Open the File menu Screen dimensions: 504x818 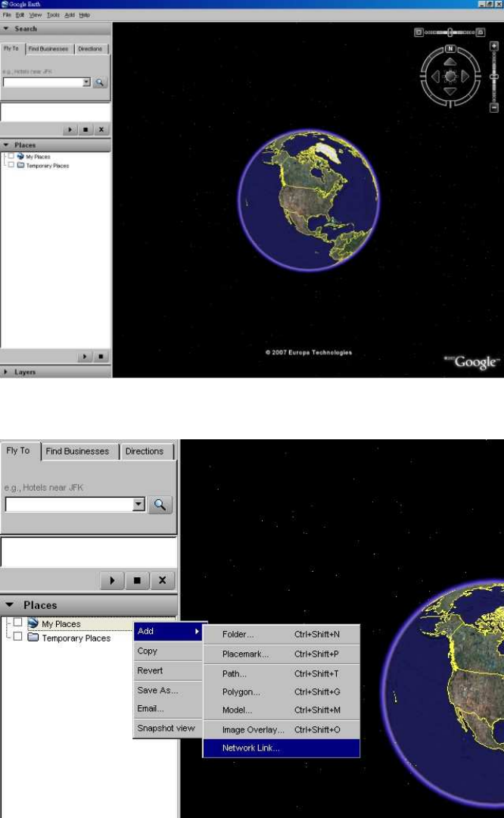point(7,15)
